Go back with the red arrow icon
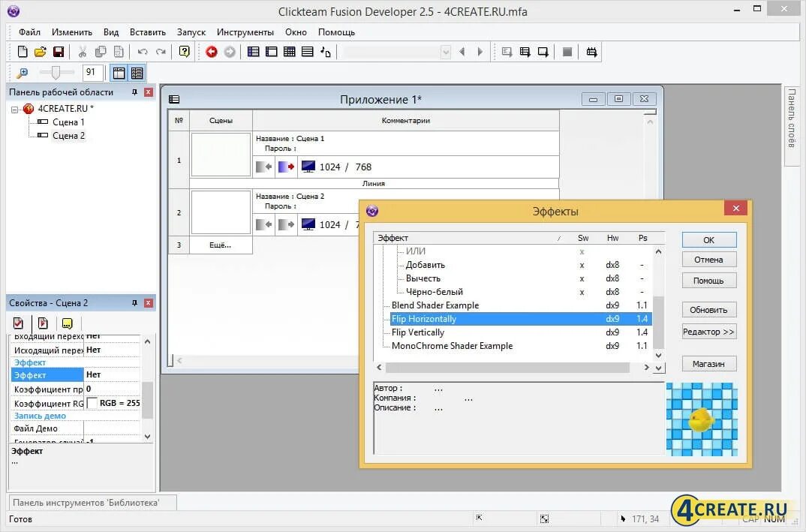The height and width of the screenshot is (532, 806). coord(212,52)
